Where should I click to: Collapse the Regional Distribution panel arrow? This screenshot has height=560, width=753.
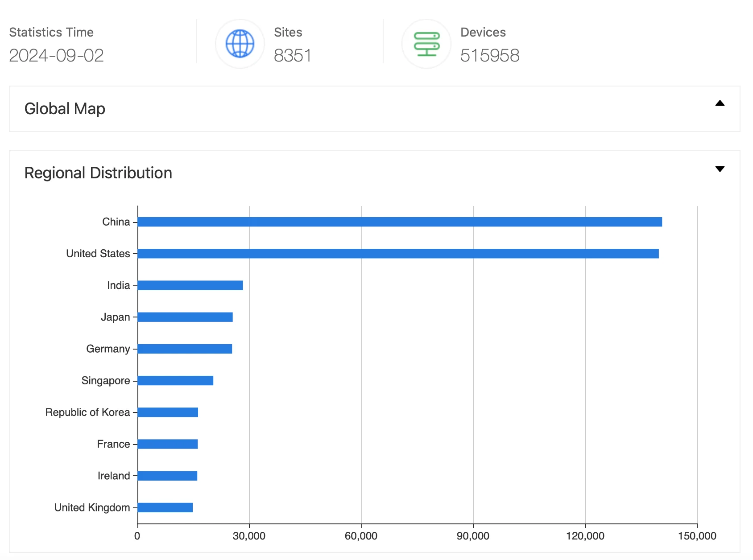[720, 169]
